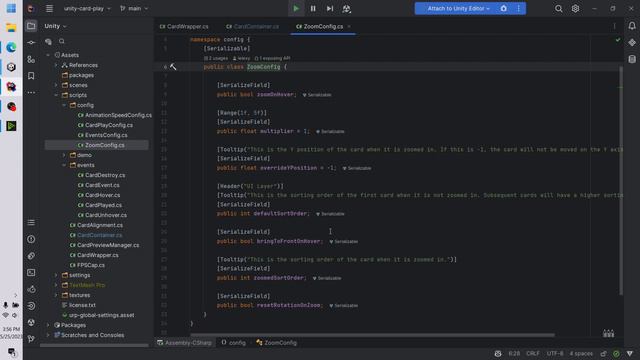Collapse the Assets tree node
Screen dimensions: 640x360
point(48,55)
